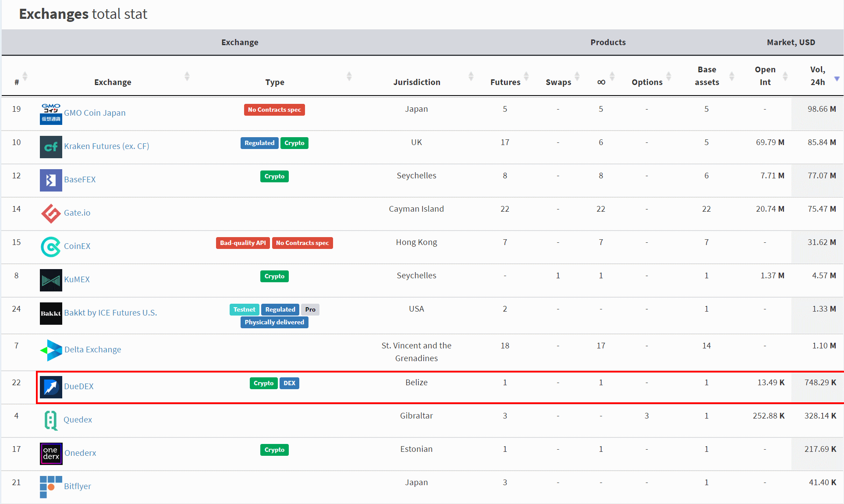Image resolution: width=844 pixels, height=504 pixels.
Task: Click Bakkt's Pro tag
Action: tap(310, 309)
